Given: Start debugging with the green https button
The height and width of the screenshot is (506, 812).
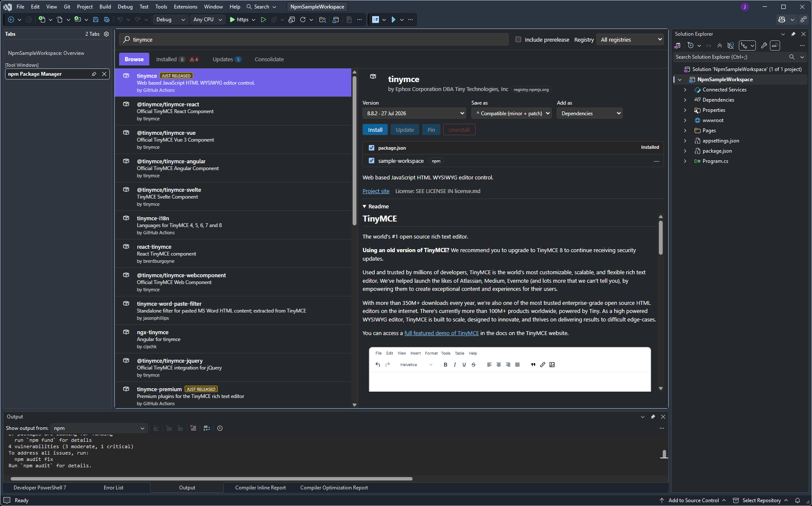Looking at the screenshot, I should click(x=239, y=20).
